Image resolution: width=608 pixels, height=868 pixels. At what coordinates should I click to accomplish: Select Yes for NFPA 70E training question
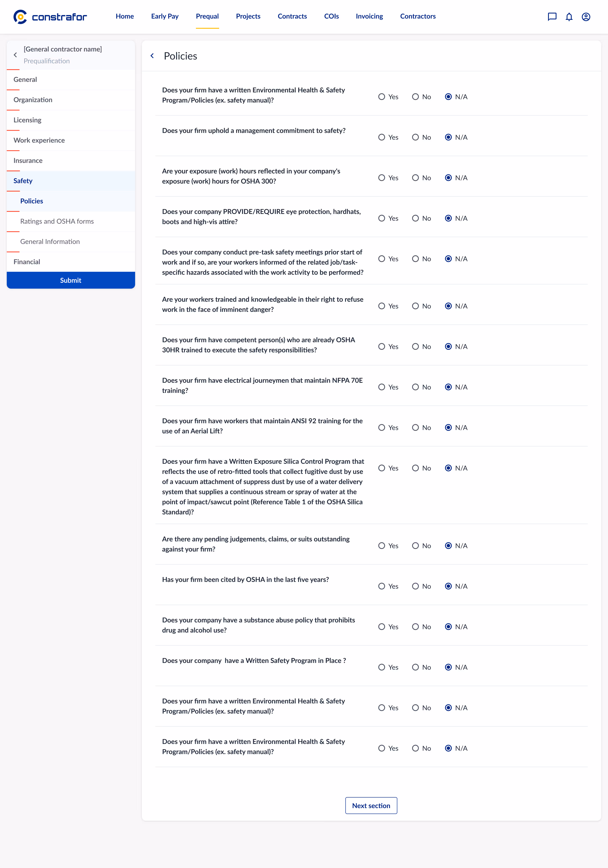[382, 387]
